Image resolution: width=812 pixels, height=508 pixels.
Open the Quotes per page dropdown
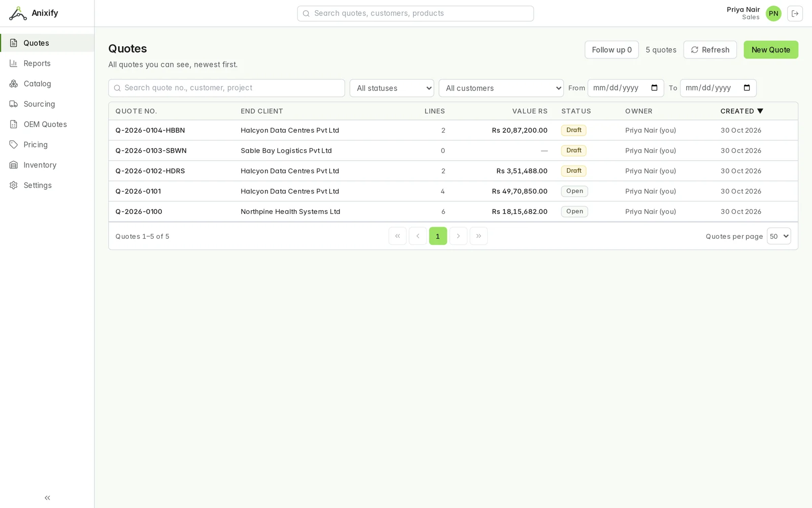[779, 236]
